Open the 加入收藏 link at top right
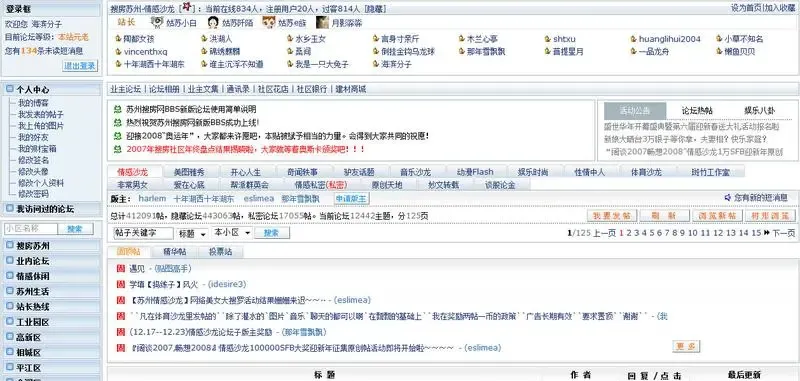 [x=779, y=8]
